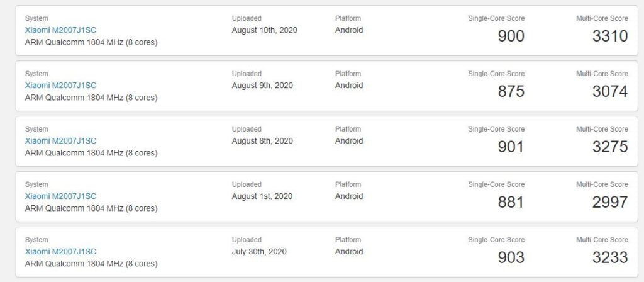This screenshot has width=644, height=282.
Task: Click the multi-core score 3233
Action: pyautogui.click(x=610, y=257)
